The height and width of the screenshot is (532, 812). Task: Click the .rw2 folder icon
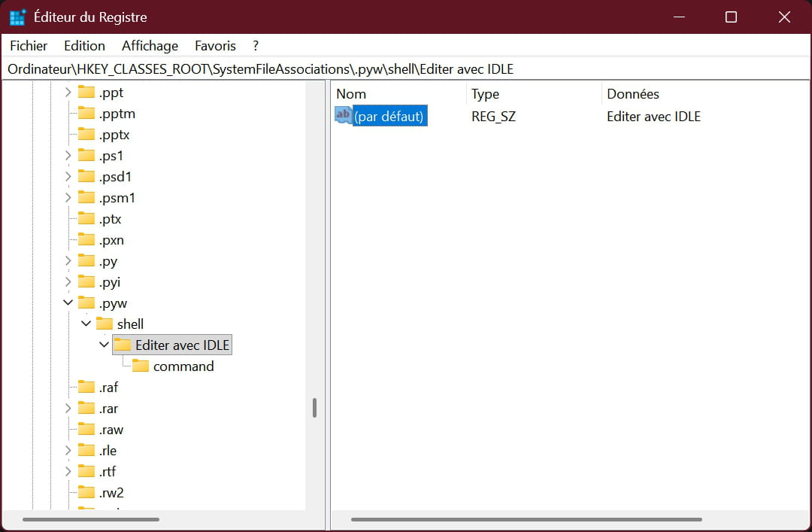tap(86, 493)
